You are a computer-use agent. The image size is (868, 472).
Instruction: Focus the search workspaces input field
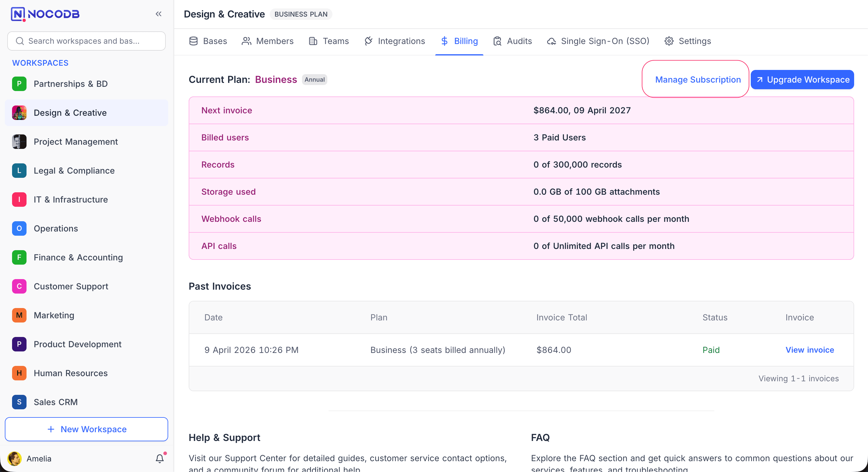(86, 41)
